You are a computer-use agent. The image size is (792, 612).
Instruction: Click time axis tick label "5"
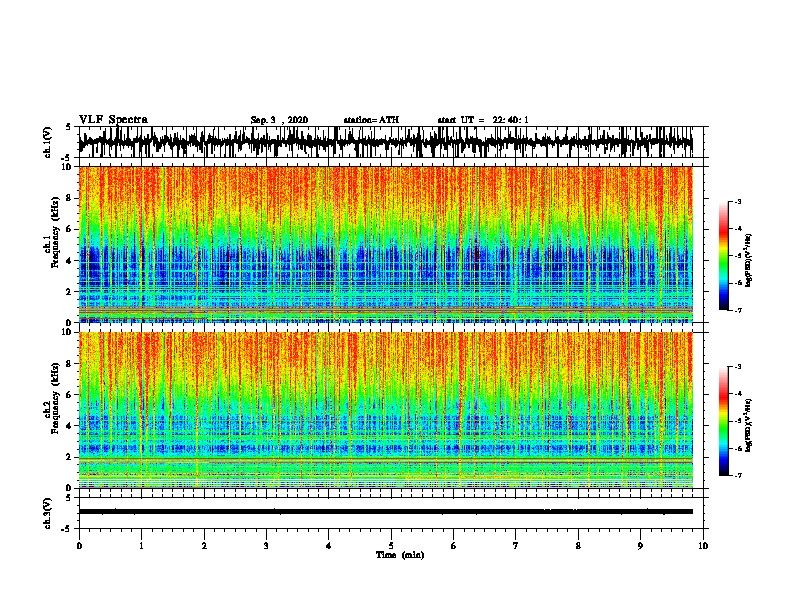tap(391, 546)
